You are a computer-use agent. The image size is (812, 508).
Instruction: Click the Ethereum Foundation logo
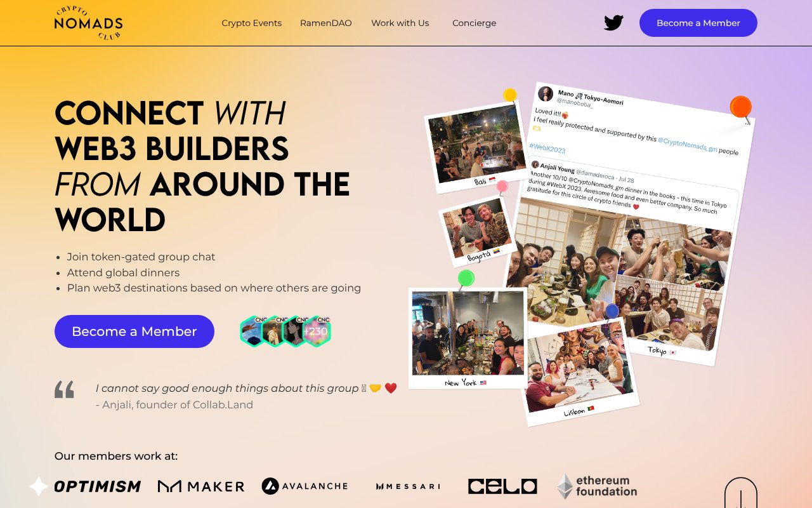coord(597,486)
